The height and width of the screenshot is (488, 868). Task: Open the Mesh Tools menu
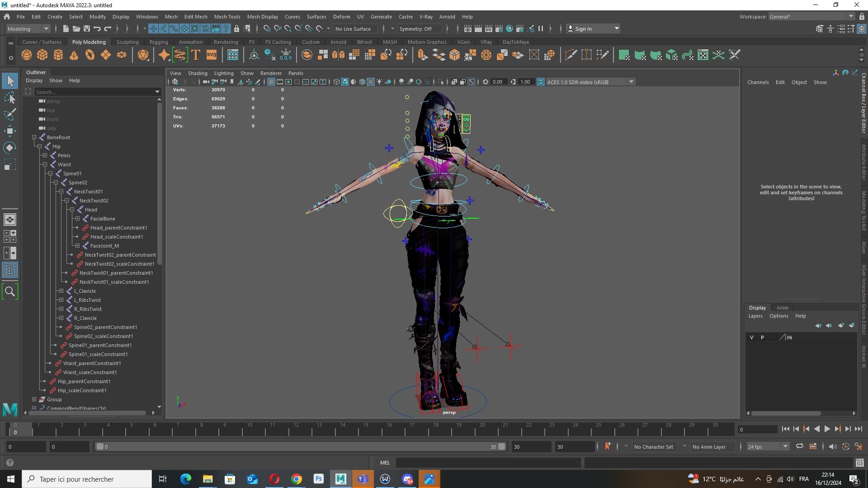click(x=227, y=17)
